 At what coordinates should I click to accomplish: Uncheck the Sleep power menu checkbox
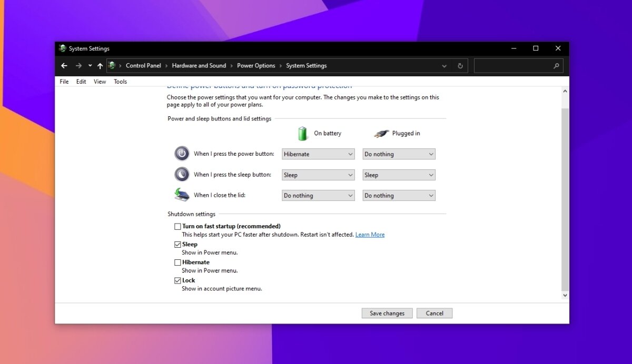click(177, 245)
